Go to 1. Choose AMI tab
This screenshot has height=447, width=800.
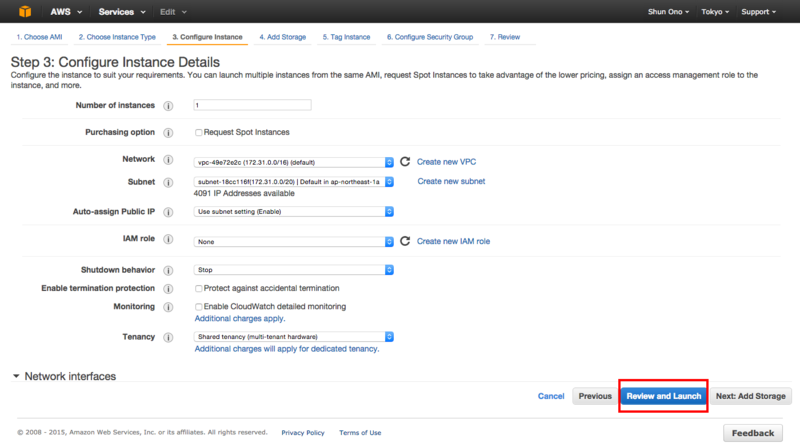point(39,37)
